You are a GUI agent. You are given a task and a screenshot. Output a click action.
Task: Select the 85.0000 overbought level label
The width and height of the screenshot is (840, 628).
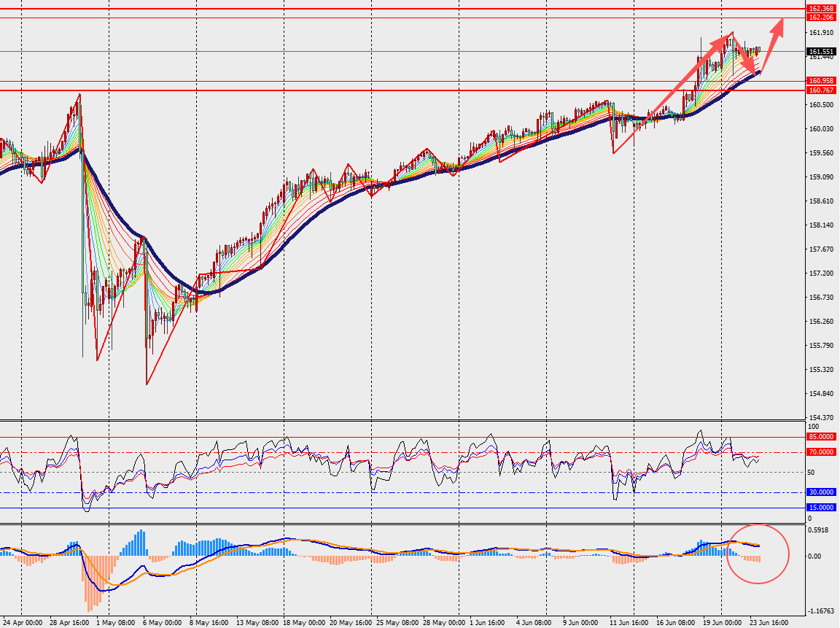(821, 437)
